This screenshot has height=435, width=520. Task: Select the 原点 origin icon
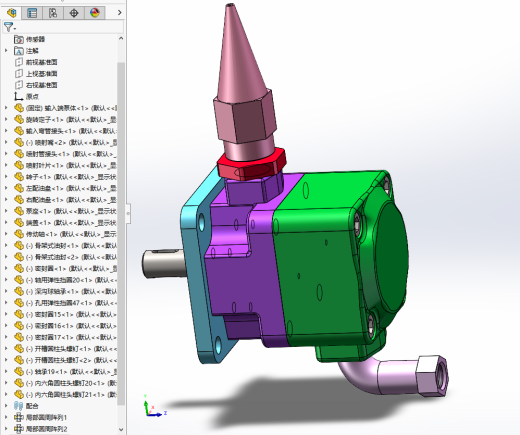click(x=19, y=97)
